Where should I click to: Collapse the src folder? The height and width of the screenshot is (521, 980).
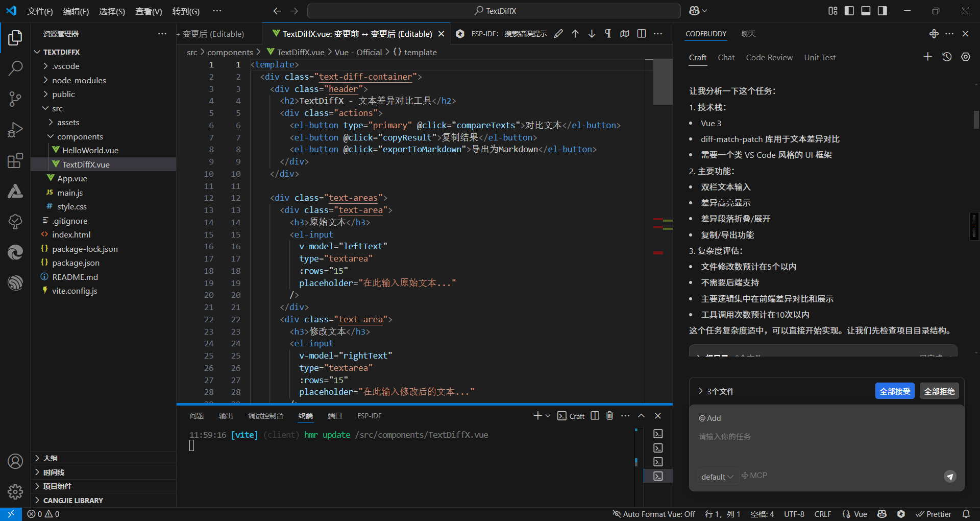click(46, 108)
